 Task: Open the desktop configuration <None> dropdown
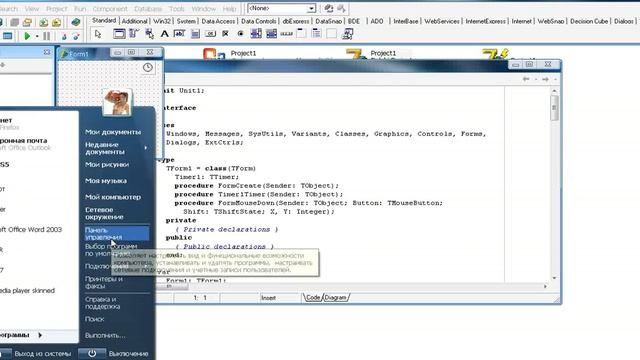(x=311, y=9)
